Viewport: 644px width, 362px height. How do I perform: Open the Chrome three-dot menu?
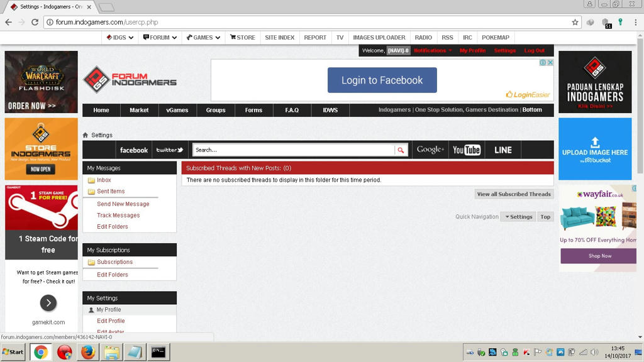click(635, 22)
